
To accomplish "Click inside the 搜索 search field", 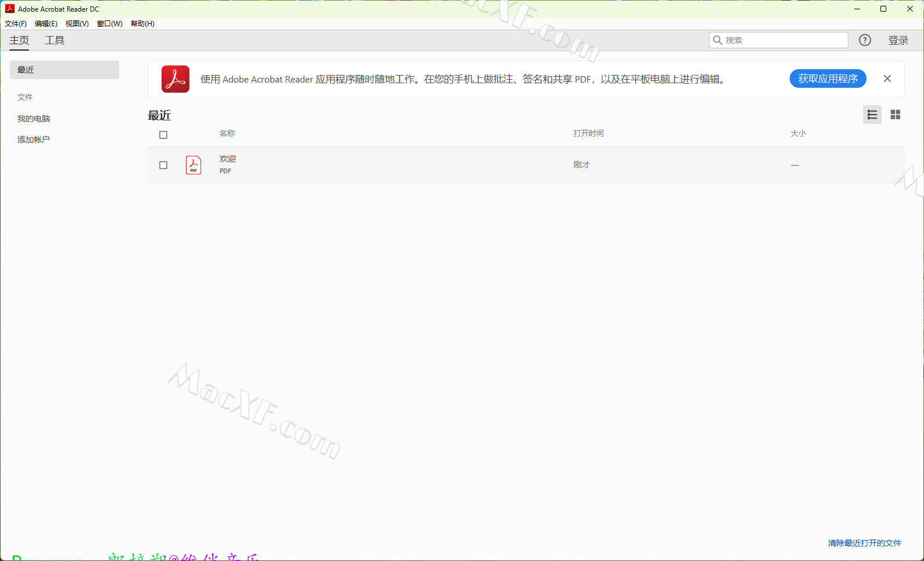I will (778, 40).
